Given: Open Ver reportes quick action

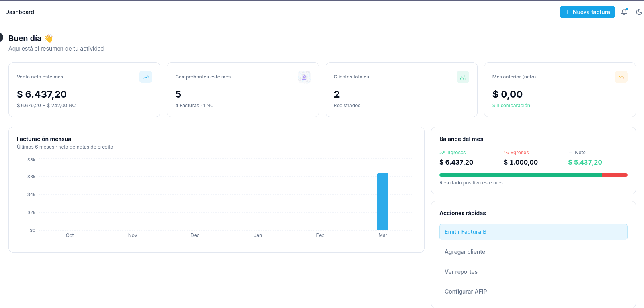Looking at the screenshot, I should point(461,272).
